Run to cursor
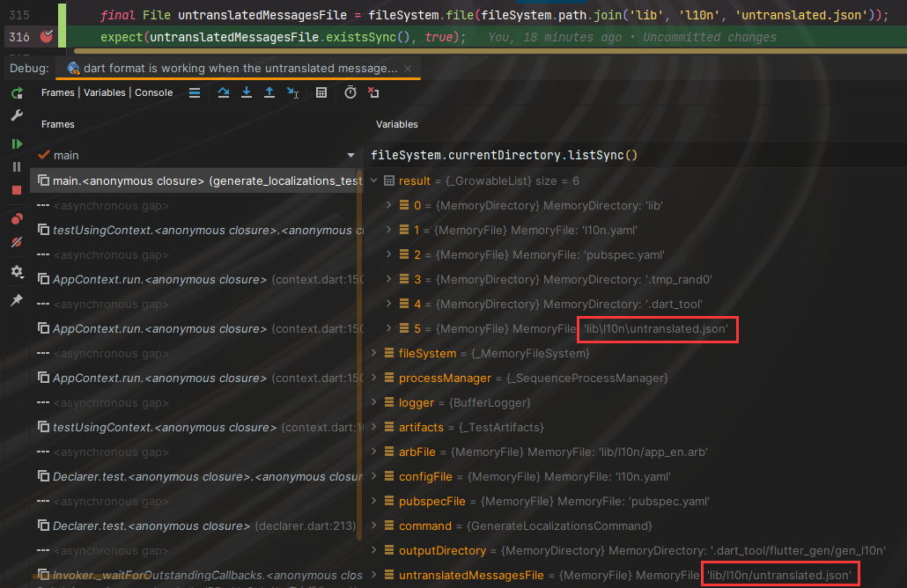Image resolution: width=907 pixels, height=588 pixels. pyautogui.click(x=292, y=92)
